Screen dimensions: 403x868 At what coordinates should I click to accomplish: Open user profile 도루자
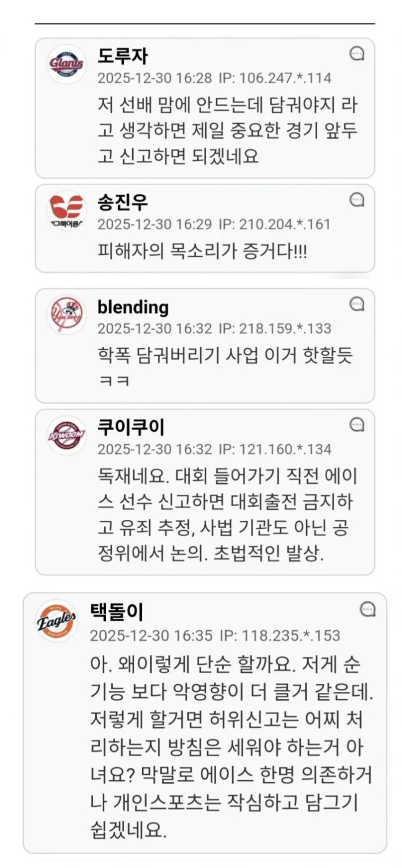[x=123, y=56]
